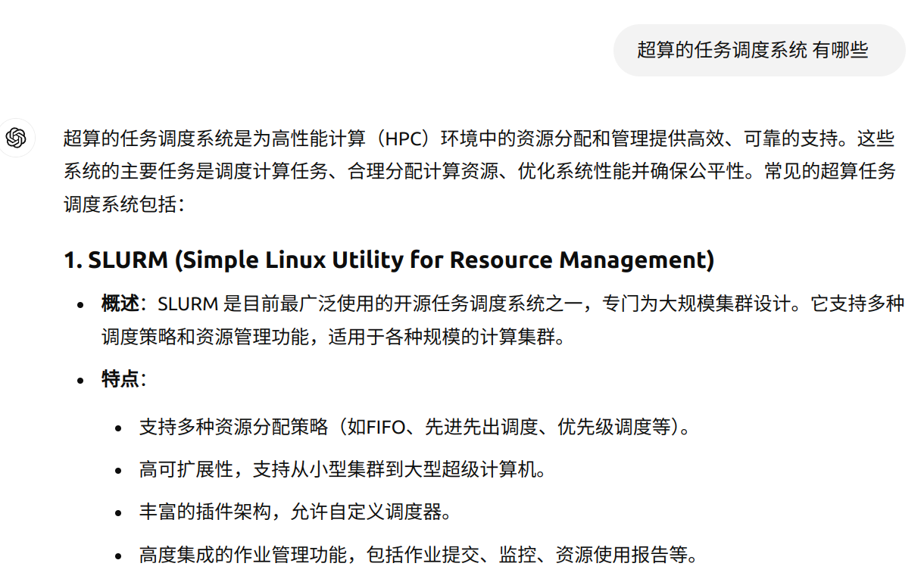The height and width of the screenshot is (582, 924).
Task: Click the bullet dot before 特点
Action: click(81, 380)
